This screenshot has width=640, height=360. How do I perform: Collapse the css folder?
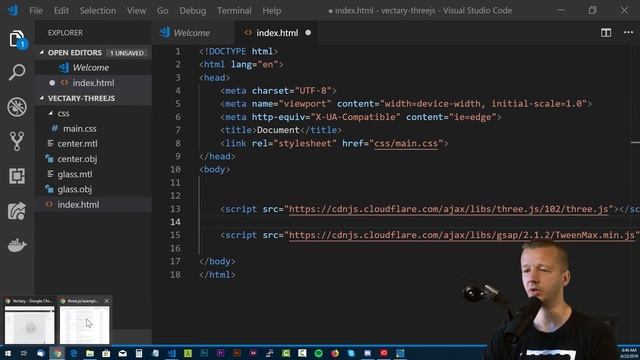point(51,113)
